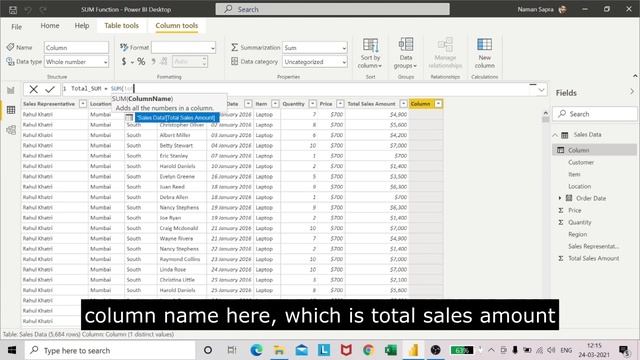Click the Fields pane Search box

(x=595, y=114)
